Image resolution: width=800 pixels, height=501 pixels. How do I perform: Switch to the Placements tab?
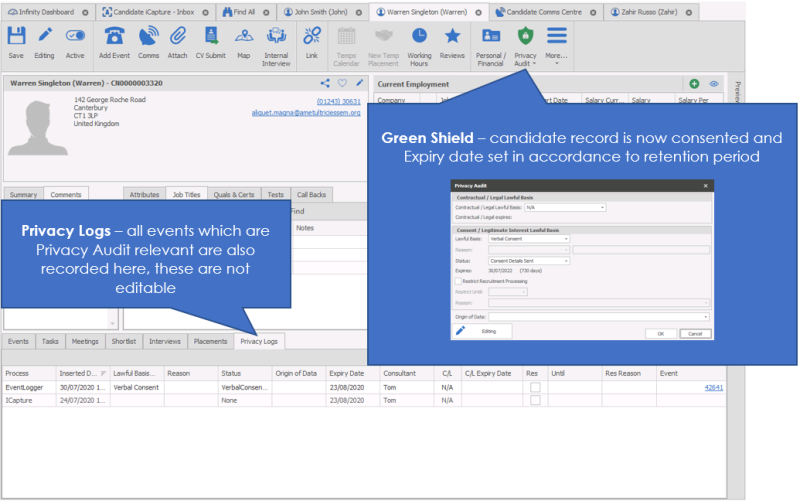210,341
